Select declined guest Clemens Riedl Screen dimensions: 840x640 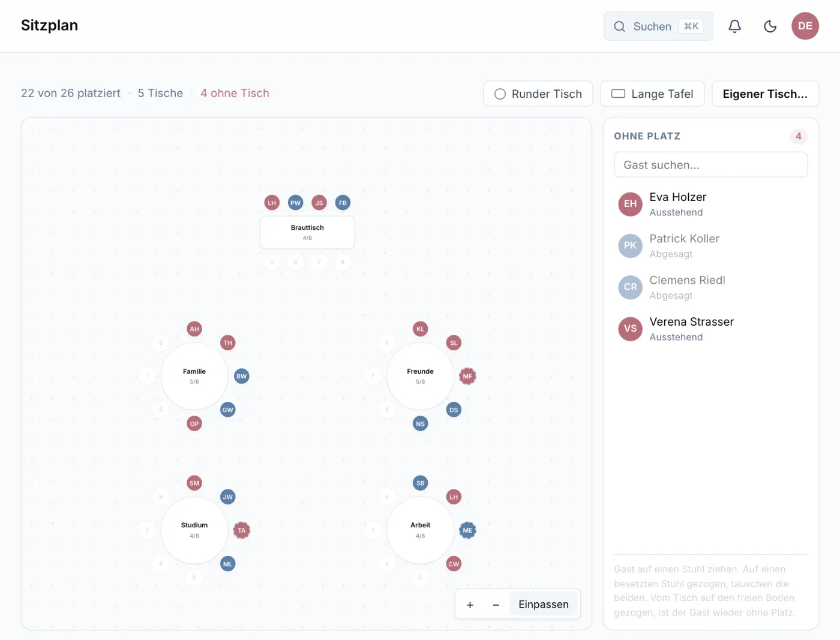pos(711,287)
